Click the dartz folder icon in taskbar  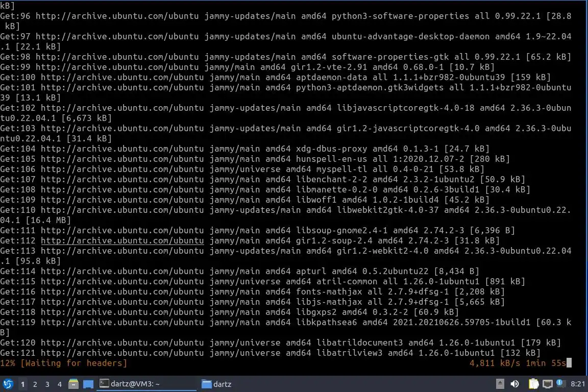coord(206,384)
